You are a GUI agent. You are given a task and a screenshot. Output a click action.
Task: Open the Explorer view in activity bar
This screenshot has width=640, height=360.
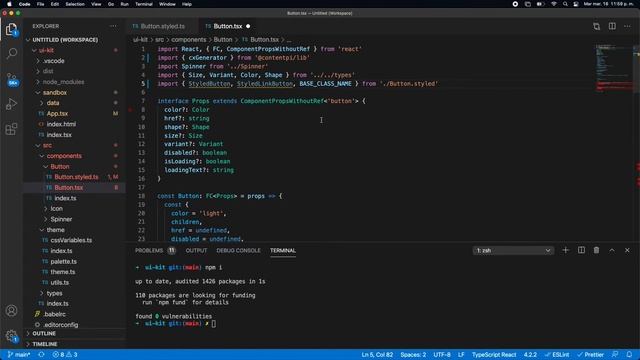(x=11, y=29)
